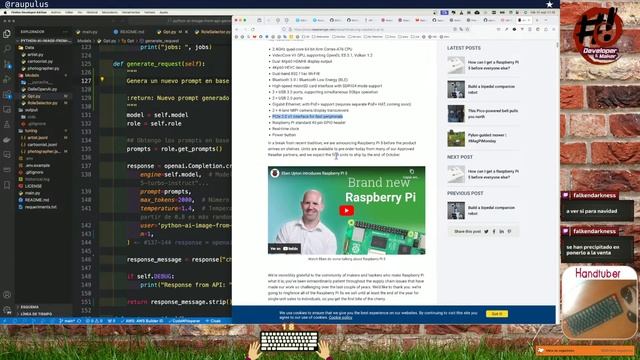Open Run and Debug view in activity bar
The width and height of the screenshot is (640, 360).
(7, 79)
